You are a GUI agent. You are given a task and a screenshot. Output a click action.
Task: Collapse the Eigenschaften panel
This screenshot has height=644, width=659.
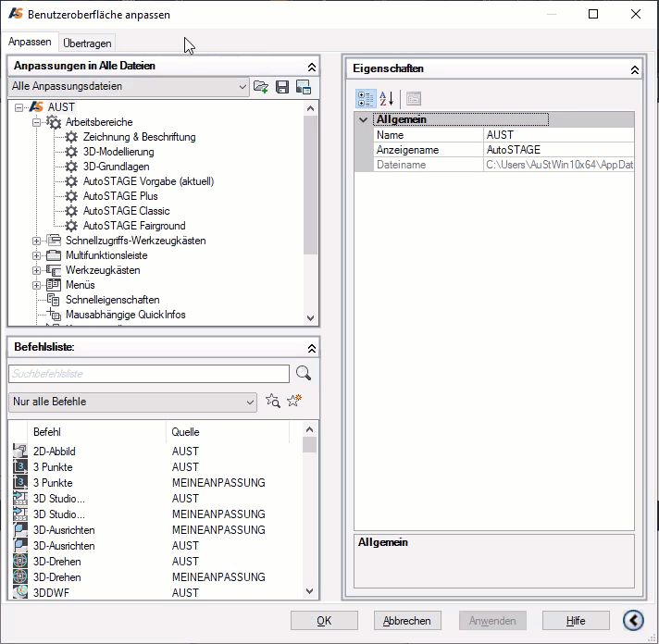[635, 69]
